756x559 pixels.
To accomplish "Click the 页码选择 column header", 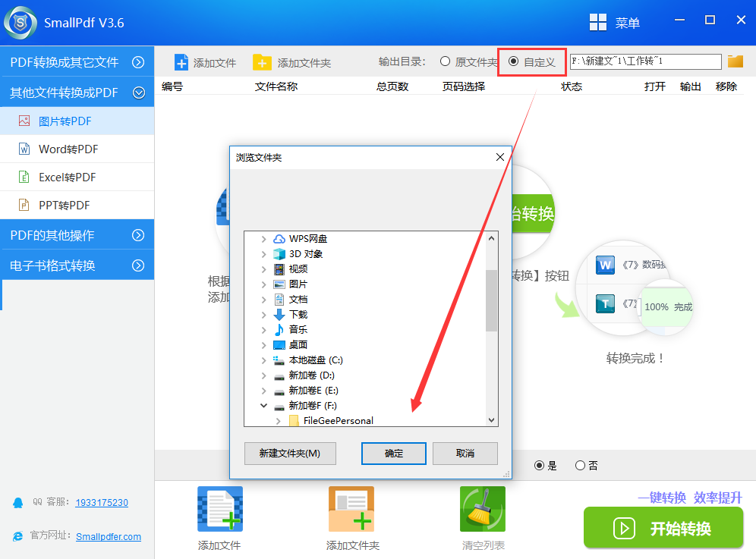I will click(464, 86).
